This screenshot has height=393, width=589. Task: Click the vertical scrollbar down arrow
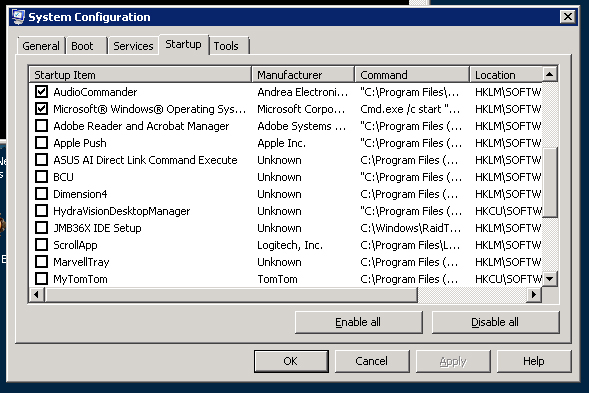tap(550, 279)
